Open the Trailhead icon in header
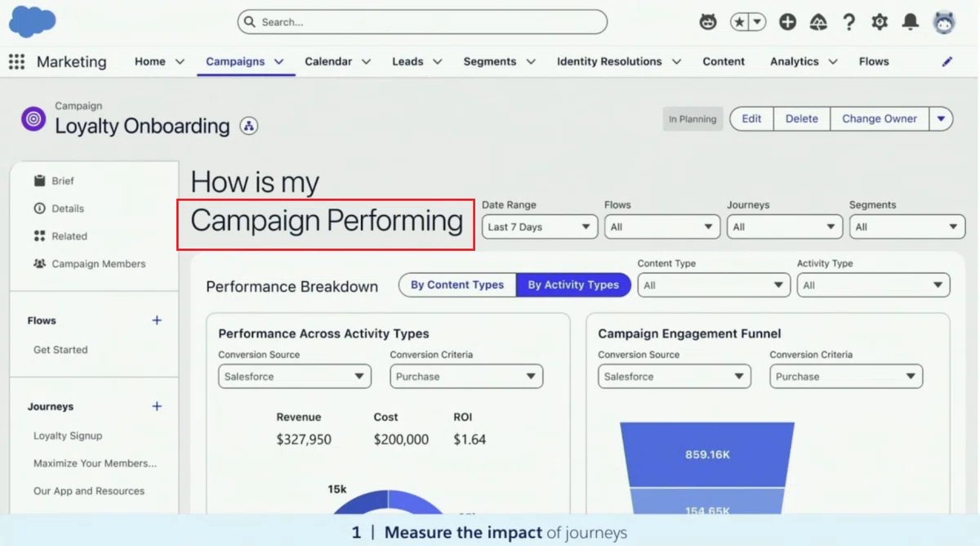This screenshot has height=546, width=980. (818, 22)
